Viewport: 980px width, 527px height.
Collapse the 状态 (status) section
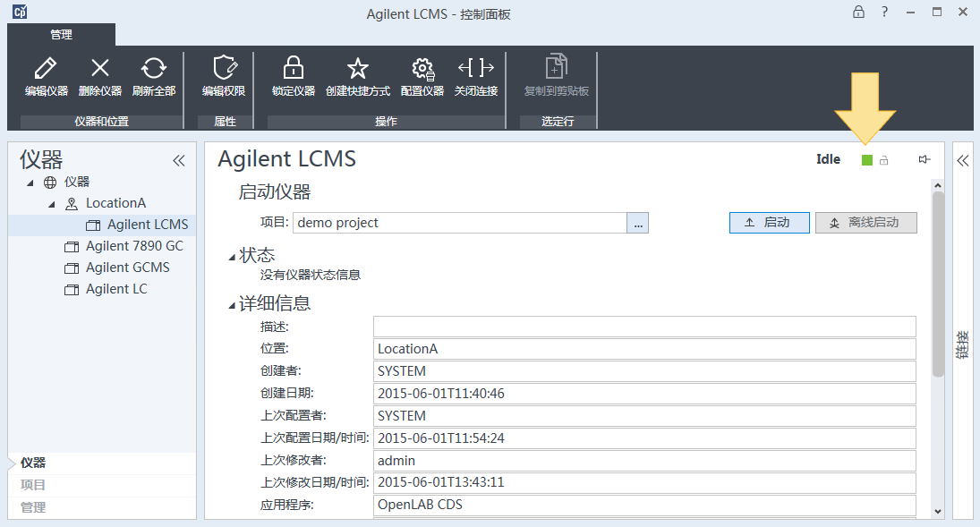(232, 257)
